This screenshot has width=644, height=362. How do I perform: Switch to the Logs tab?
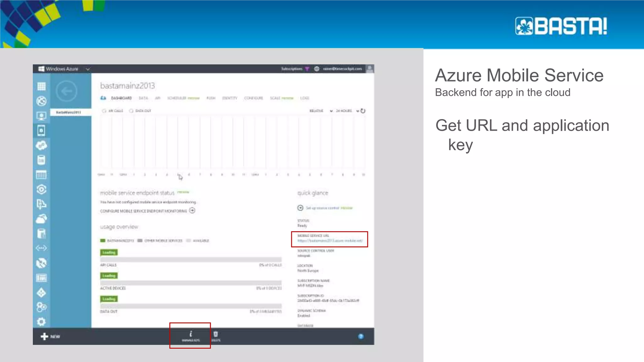click(x=305, y=98)
